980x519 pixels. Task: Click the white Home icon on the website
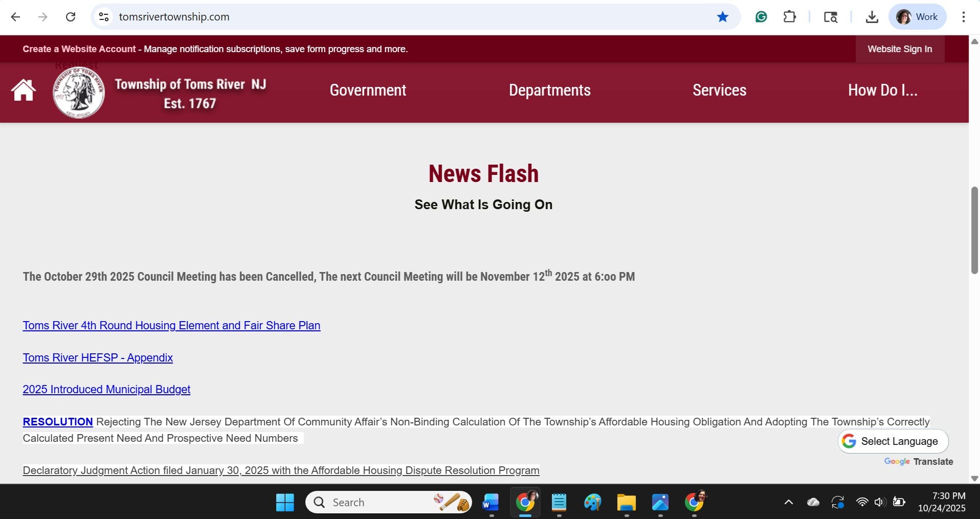coord(24,91)
